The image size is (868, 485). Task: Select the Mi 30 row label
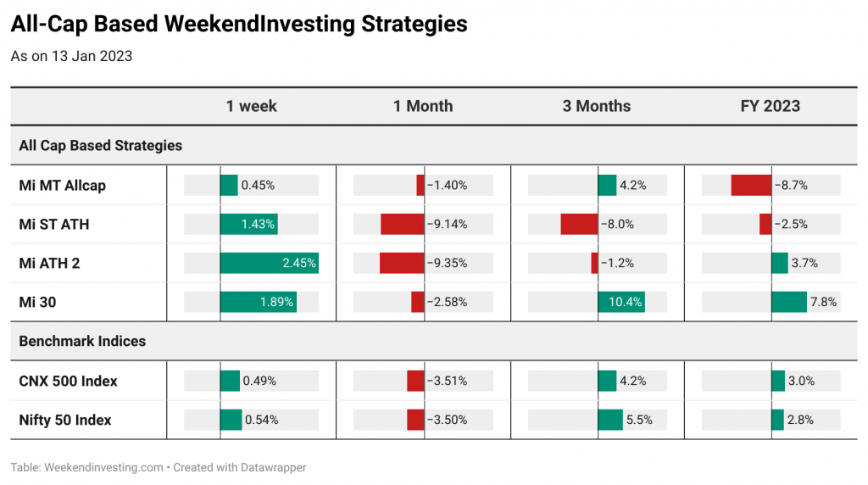tap(37, 302)
